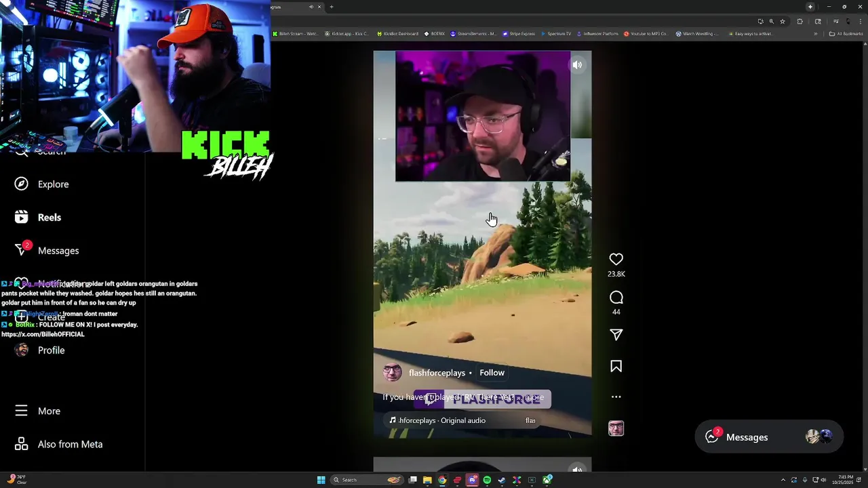This screenshot has height=488, width=868.
Task: Open Explore in Instagram sidebar
Action: (x=53, y=184)
